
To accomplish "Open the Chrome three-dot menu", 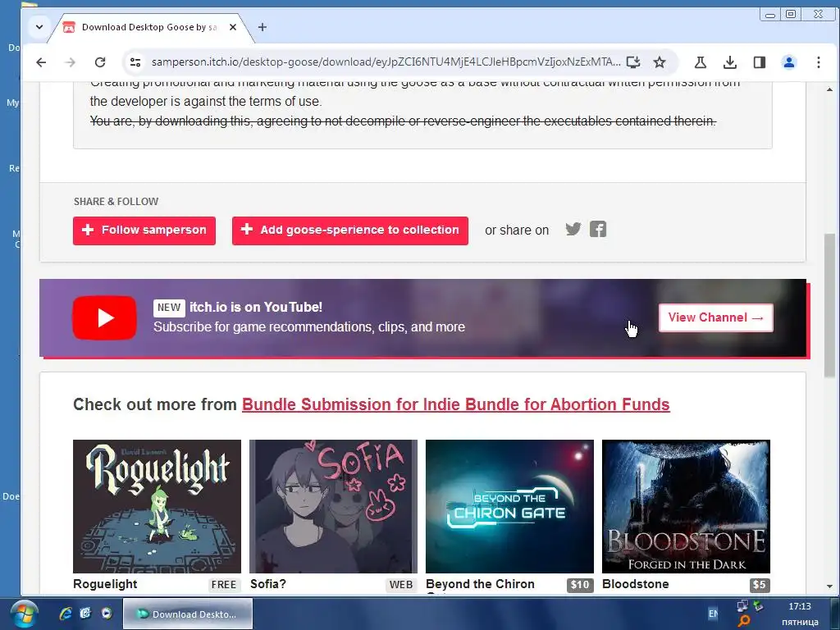I will [818, 62].
